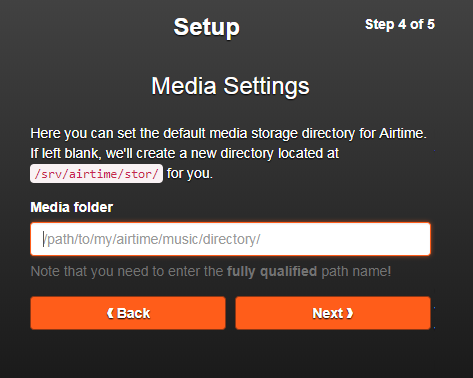Click the placeholder text /path/to/my/airtime/music/directory/
473x378 pixels.
point(152,239)
